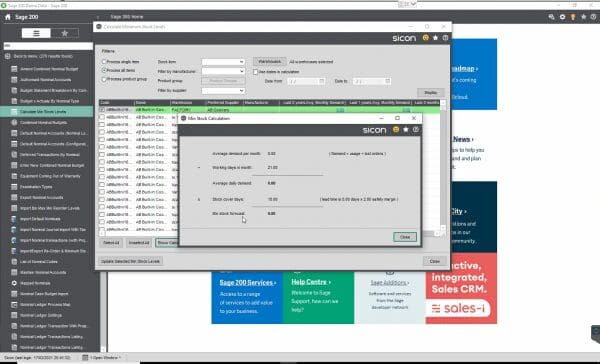Open Combined Nominal Budgets icon
Viewport: 600px width, 364px height.
pos(14,122)
